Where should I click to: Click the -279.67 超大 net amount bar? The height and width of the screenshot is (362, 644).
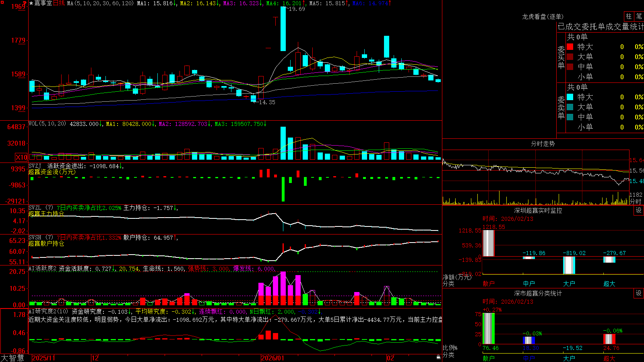click(x=609, y=259)
